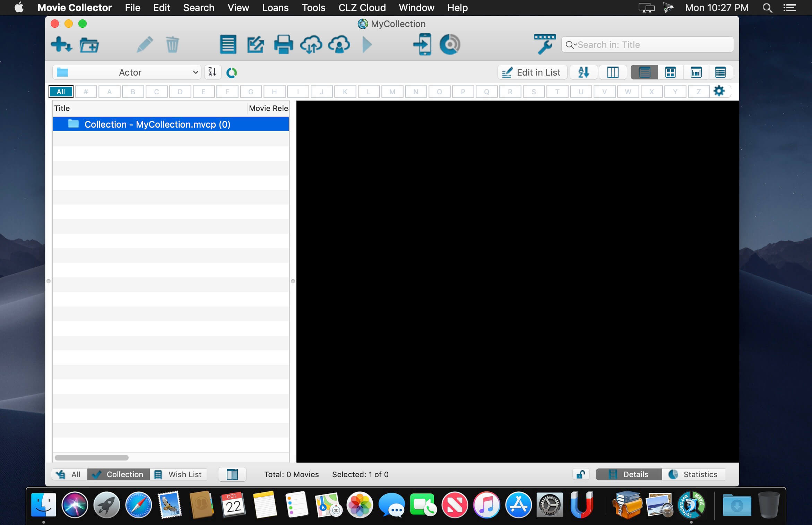
Task: Click the CLZ Cloud sync icon
Action: pos(311,44)
